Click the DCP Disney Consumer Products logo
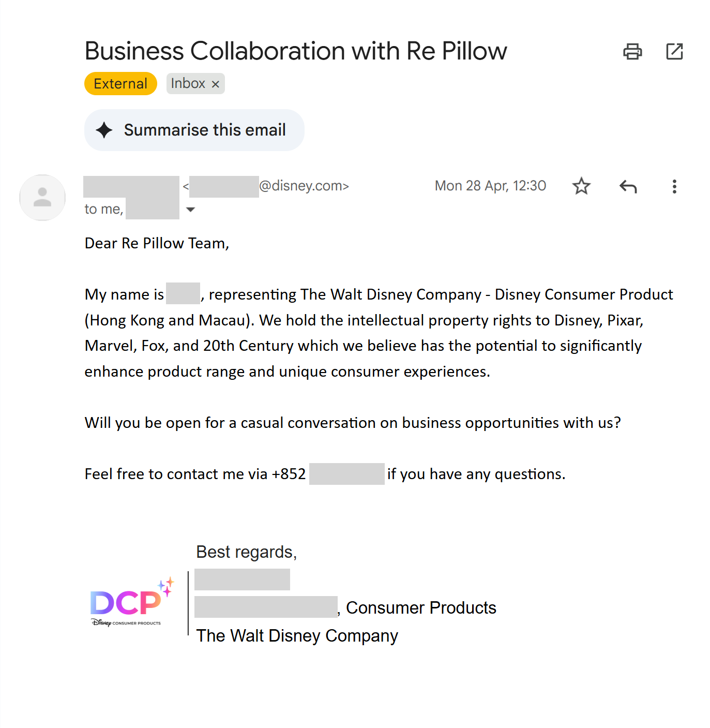This screenshot has height=728, width=710. tap(129, 603)
